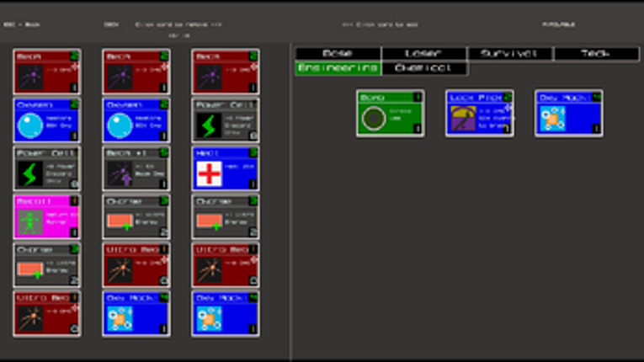Viewport: 644px width, 362px height.
Task: Remove the Heal card with red cross
Action: click(x=225, y=168)
